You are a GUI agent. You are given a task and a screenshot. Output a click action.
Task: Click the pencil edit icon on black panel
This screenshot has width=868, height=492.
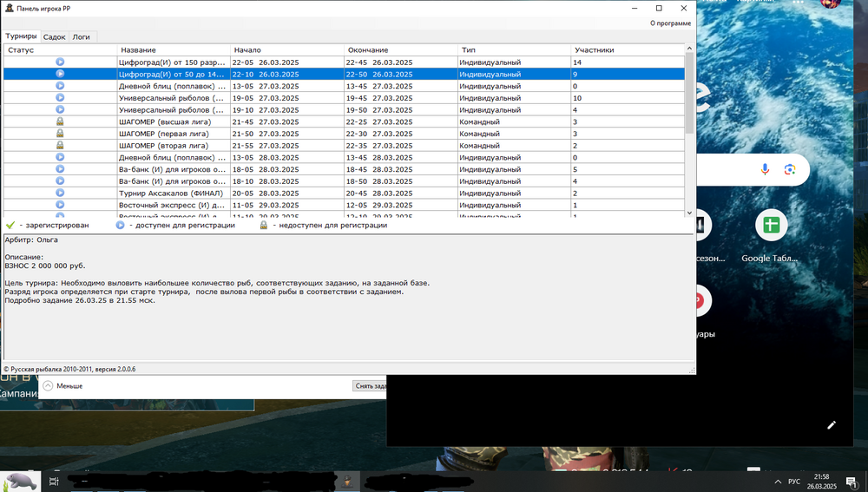832,424
